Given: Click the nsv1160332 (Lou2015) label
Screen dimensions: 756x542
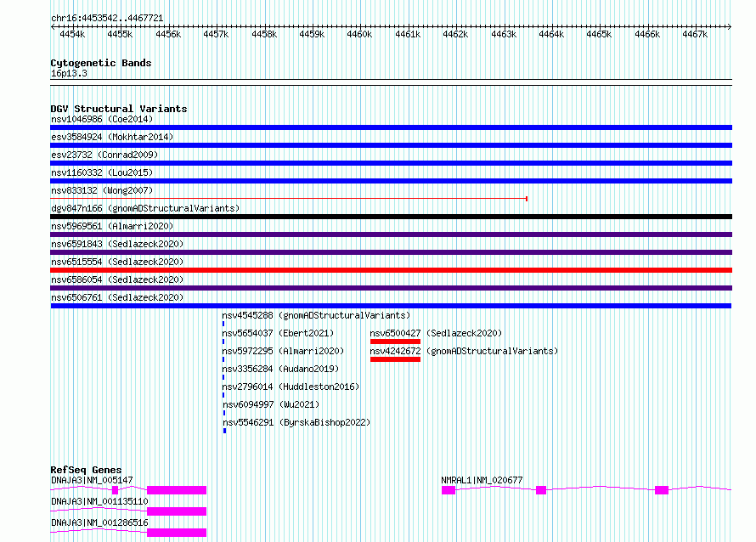Looking at the screenshot, I should [102, 172].
